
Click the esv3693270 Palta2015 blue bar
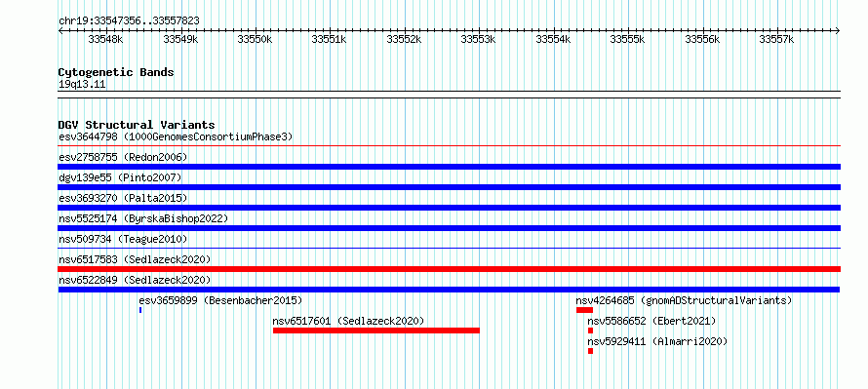(449, 208)
